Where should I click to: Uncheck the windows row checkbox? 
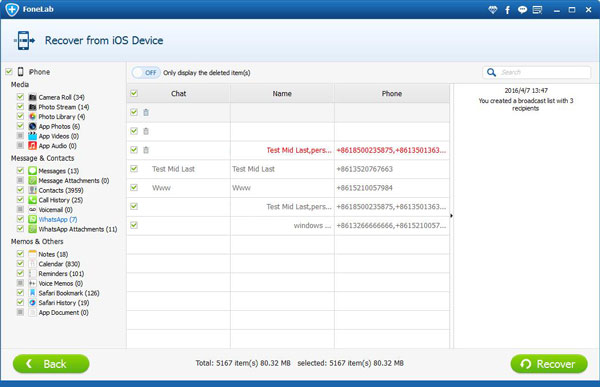pyautogui.click(x=134, y=225)
